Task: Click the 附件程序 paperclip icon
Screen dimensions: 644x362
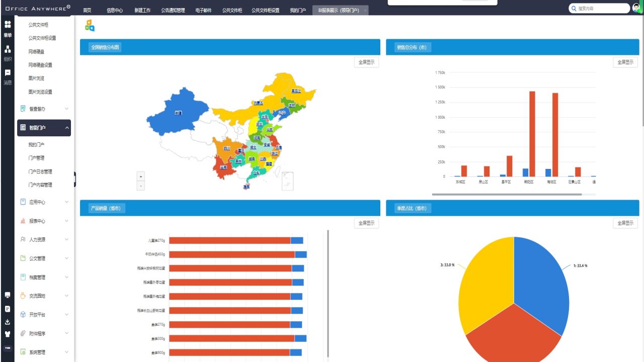Action: (x=23, y=333)
